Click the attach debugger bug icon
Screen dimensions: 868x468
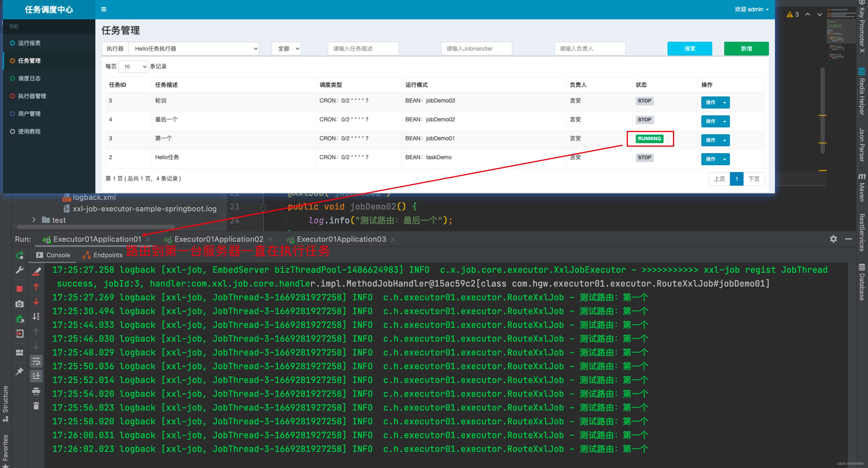pos(20,319)
